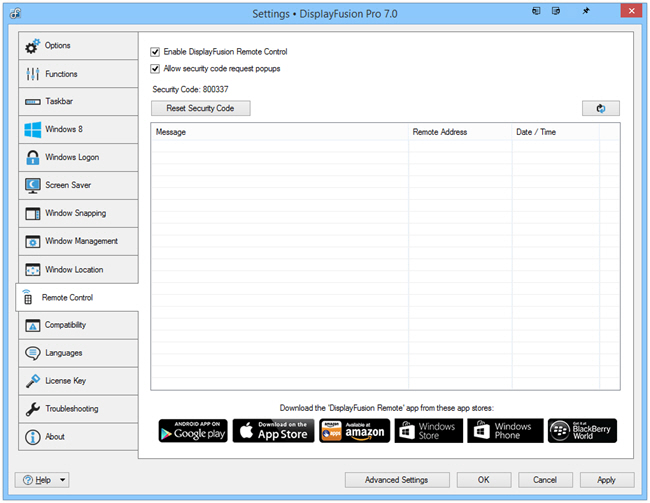Click the Window Management icon
Viewport: 650px width, 503px height.
point(32,241)
